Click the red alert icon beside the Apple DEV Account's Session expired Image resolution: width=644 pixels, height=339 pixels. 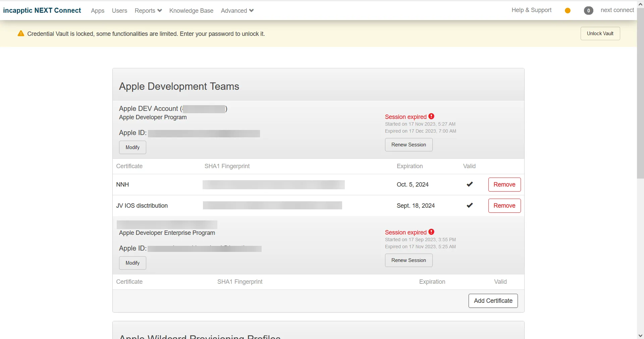(431, 116)
